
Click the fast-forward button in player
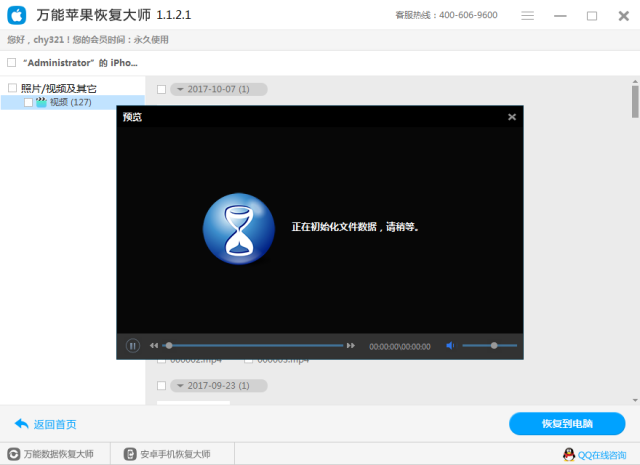351,346
